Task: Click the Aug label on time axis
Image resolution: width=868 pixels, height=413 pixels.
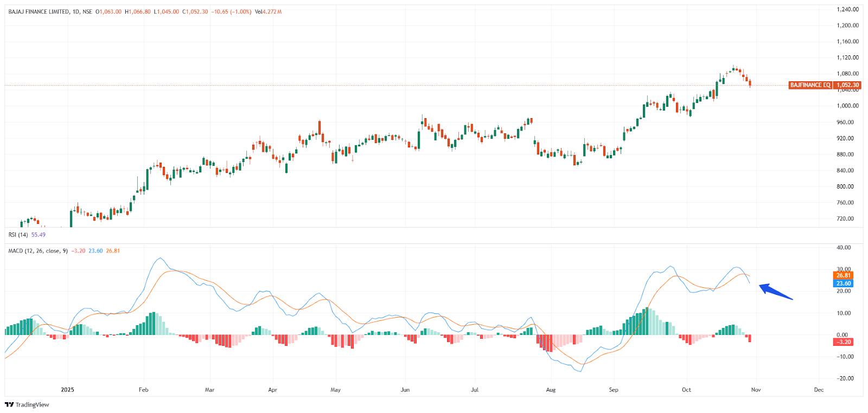Action: click(x=551, y=390)
